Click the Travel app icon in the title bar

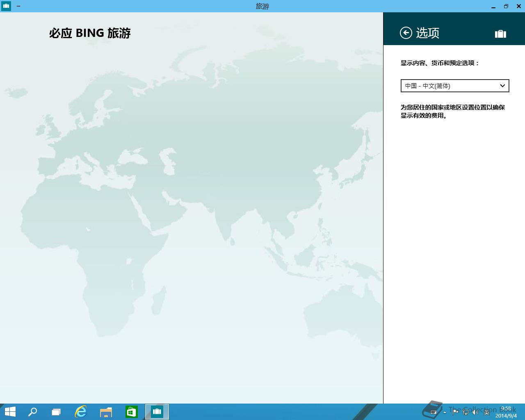pyautogui.click(x=6, y=6)
